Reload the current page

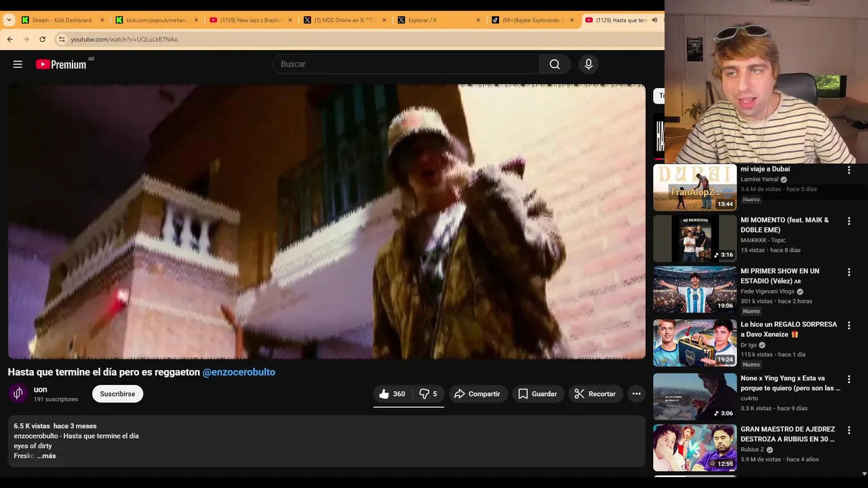(x=42, y=39)
